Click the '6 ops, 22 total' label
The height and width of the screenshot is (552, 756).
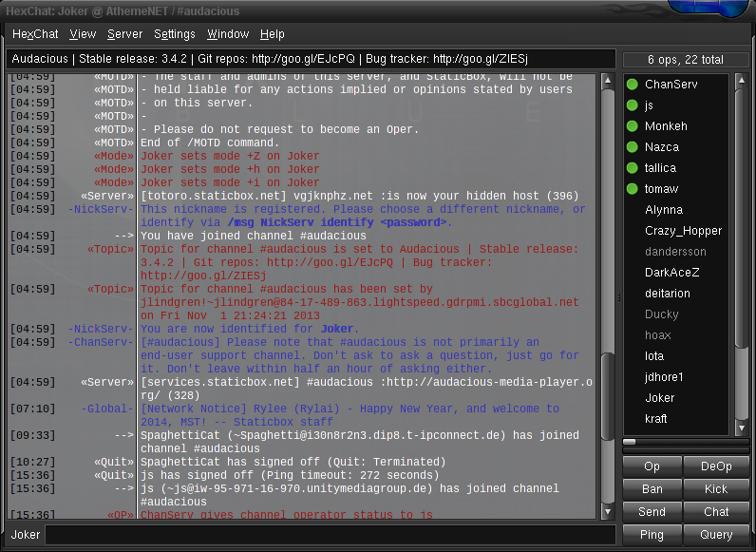tap(686, 60)
